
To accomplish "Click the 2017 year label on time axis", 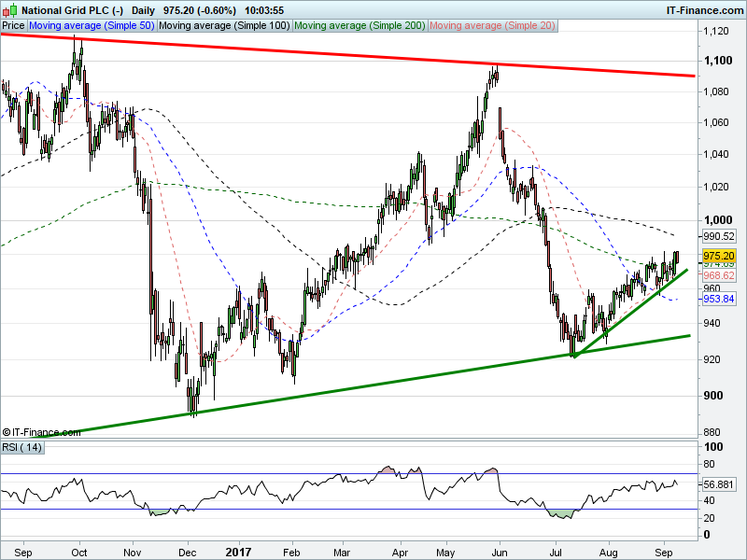I will [238, 553].
